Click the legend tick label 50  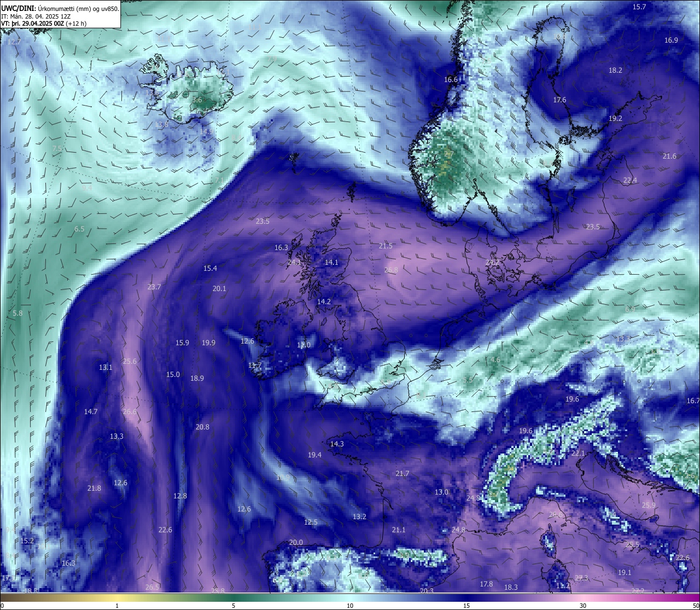tap(696, 606)
